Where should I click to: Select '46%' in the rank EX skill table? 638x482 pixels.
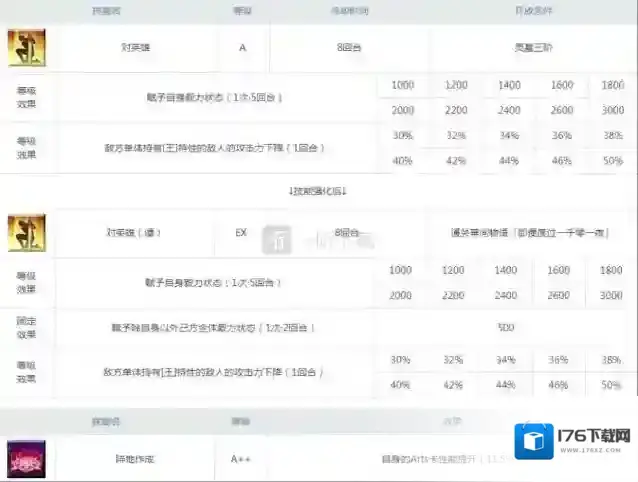[558, 385]
